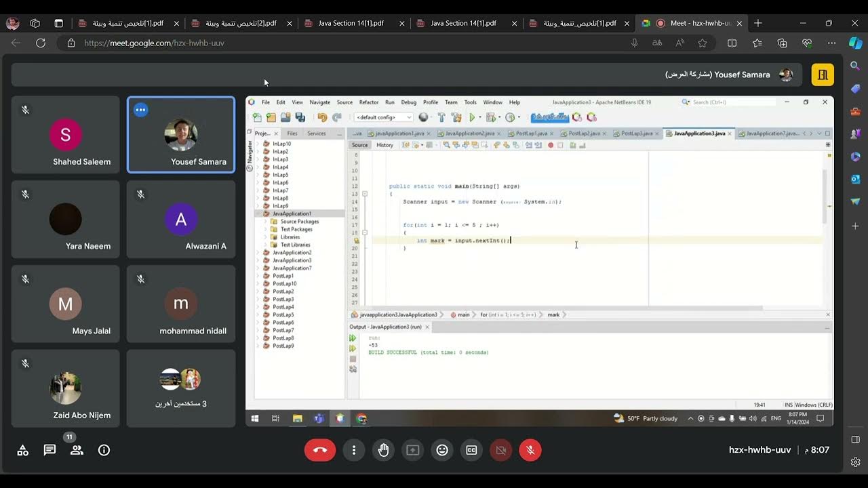Raise hand in Google Meet
This screenshot has height=488, width=868.
point(384,450)
